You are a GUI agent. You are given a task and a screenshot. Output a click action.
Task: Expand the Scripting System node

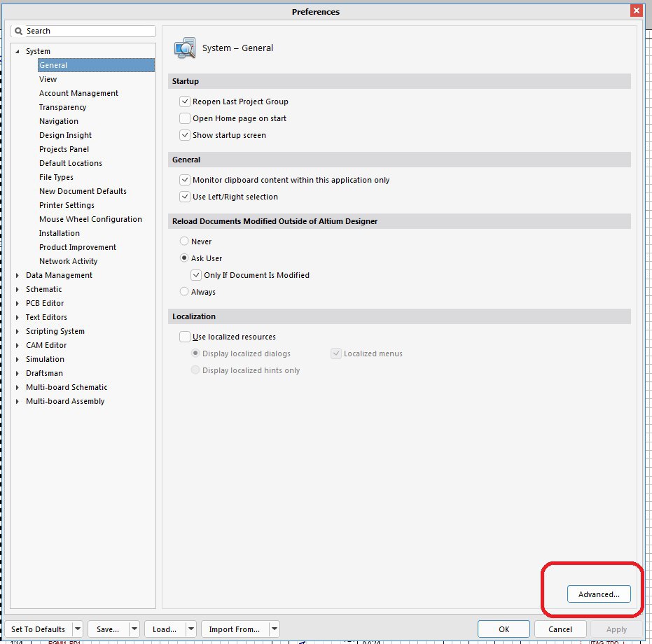(x=17, y=331)
